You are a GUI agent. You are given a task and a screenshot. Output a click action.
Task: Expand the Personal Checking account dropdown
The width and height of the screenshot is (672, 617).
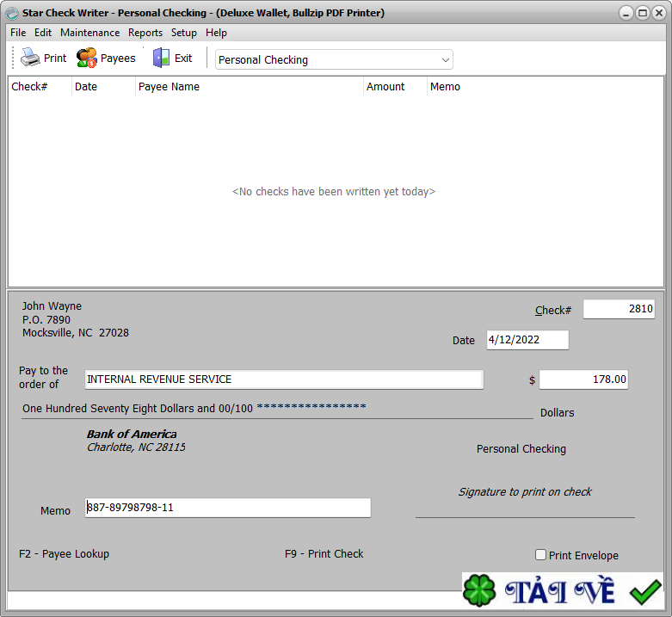click(445, 60)
